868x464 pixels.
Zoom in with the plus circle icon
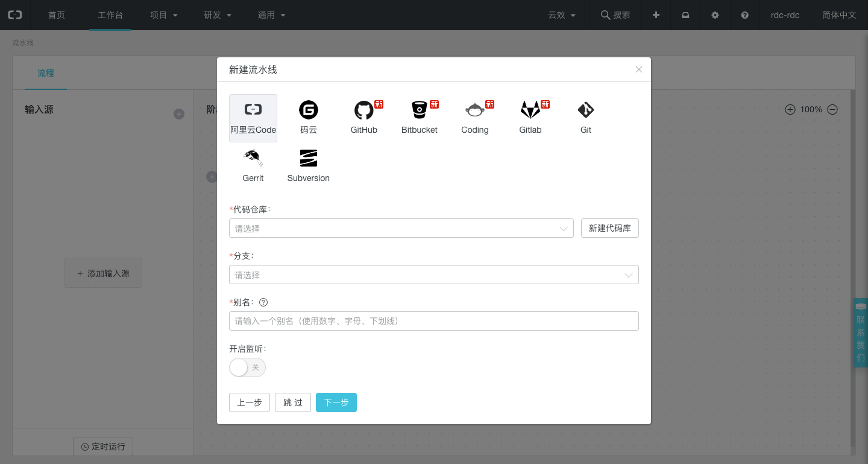click(x=790, y=109)
